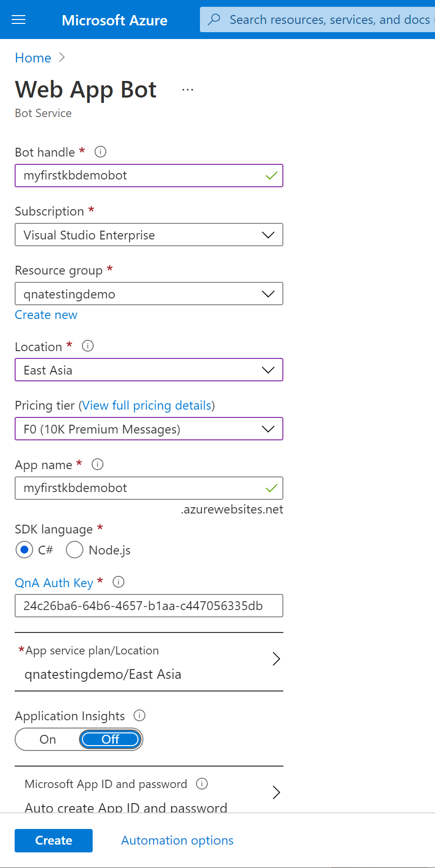
Task: Edit the QnA Auth Key field
Action: pyautogui.click(x=149, y=606)
